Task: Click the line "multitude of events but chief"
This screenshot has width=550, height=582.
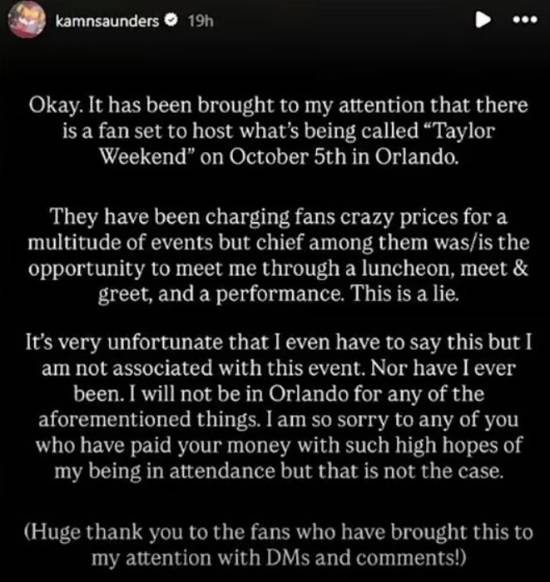Action: 278,243
